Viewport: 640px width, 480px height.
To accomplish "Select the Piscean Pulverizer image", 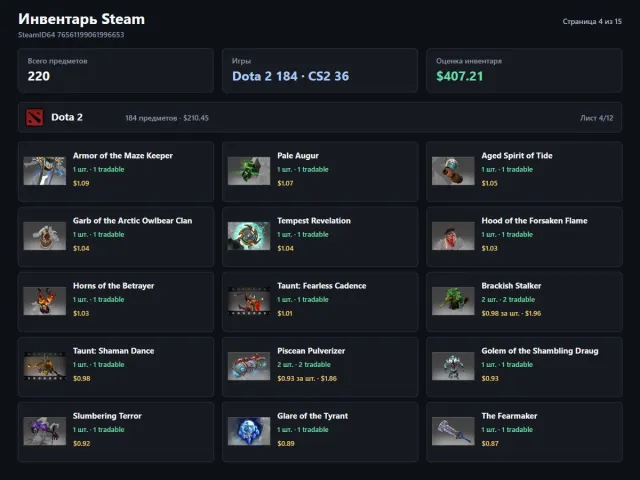I will pyautogui.click(x=249, y=366).
